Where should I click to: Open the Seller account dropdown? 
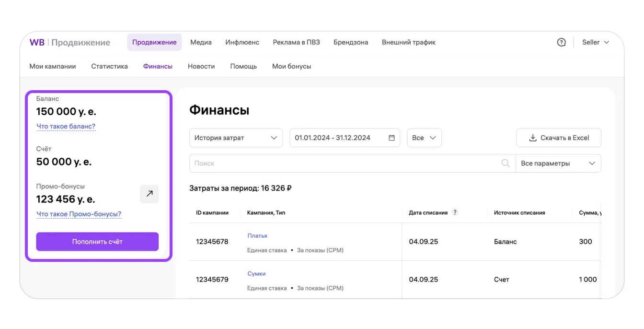point(595,42)
